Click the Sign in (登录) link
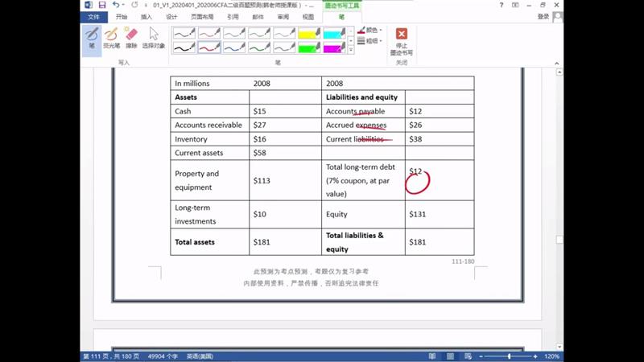 [543, 17]
